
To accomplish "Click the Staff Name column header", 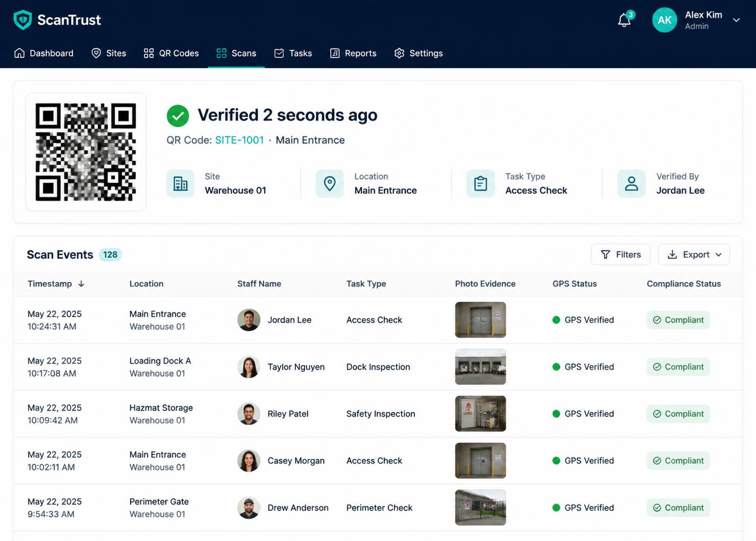I will (x=259, y=284).
